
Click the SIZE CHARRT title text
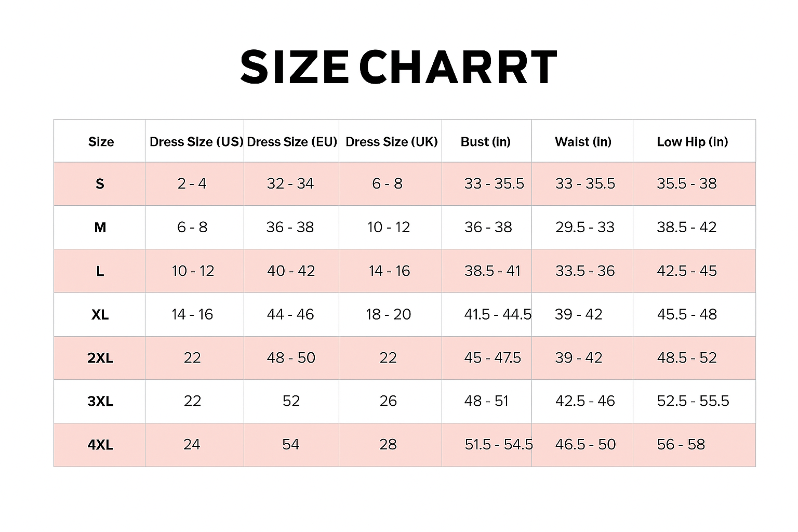(x=398, y=67)
